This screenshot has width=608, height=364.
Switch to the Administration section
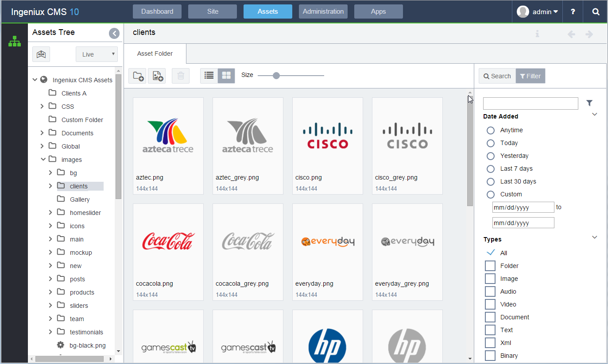pyautogui.click(x=323, y=11)
